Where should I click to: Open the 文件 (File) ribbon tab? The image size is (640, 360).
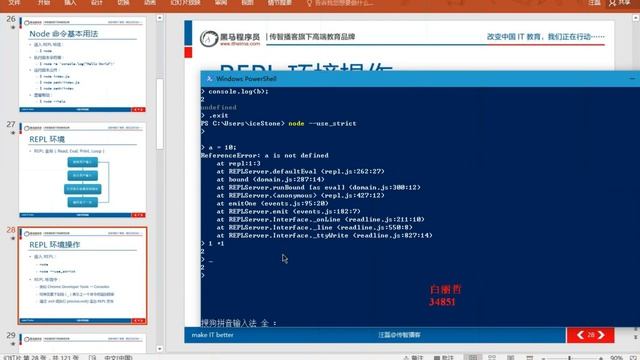14,2
